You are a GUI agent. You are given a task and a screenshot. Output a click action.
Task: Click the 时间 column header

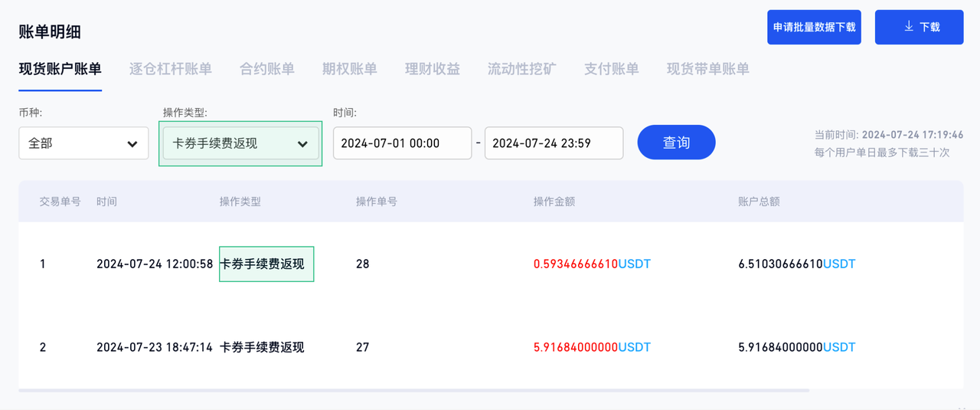click(x=106, y=202)
